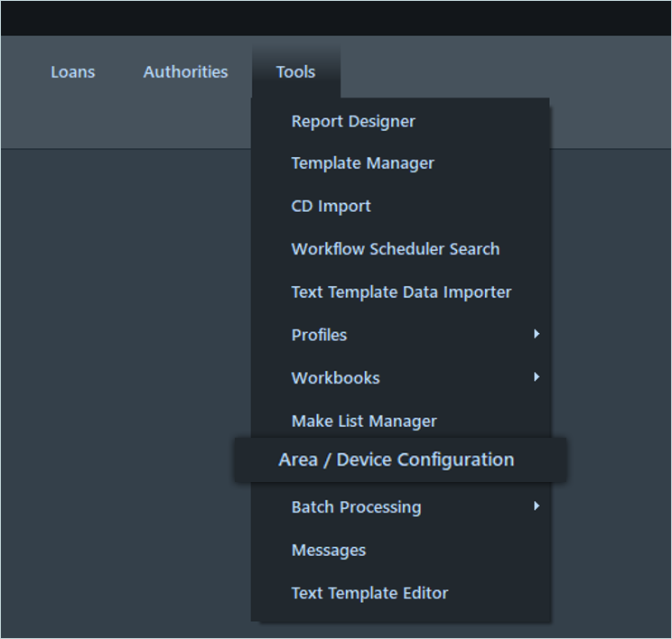
Task: Click the black title bar strip at top
Action: [x=336, y=17]
